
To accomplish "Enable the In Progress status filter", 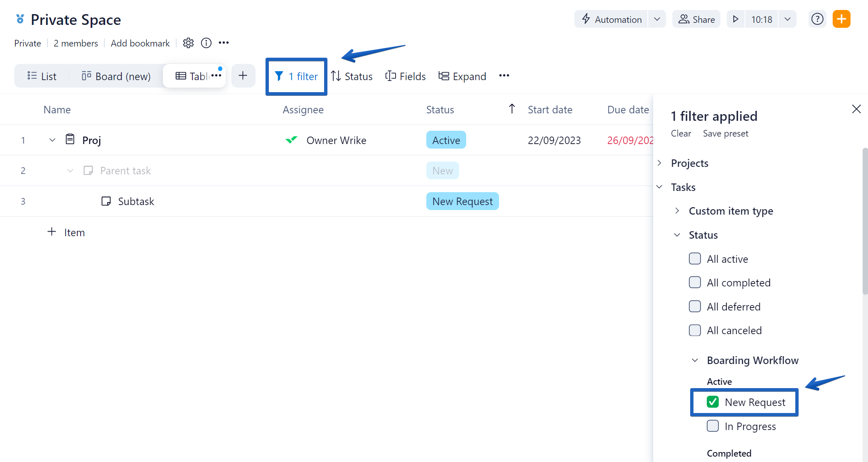I will [x=713, y=426].
